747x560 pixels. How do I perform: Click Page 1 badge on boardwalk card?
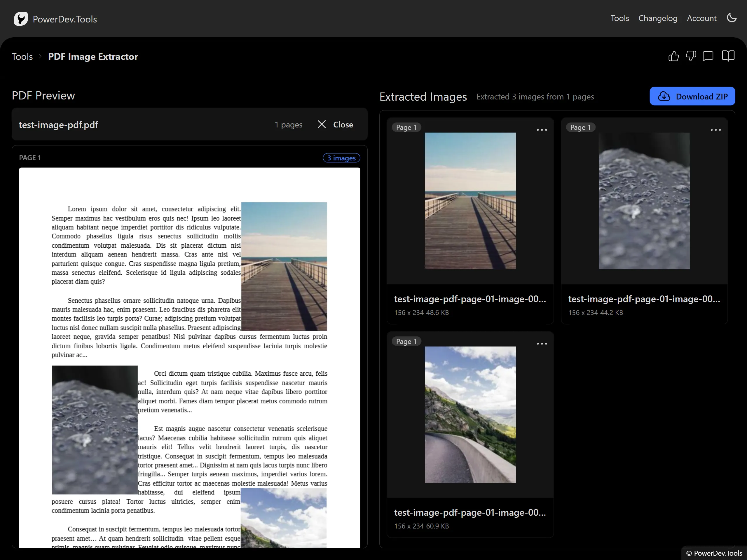tap(406, 127)
